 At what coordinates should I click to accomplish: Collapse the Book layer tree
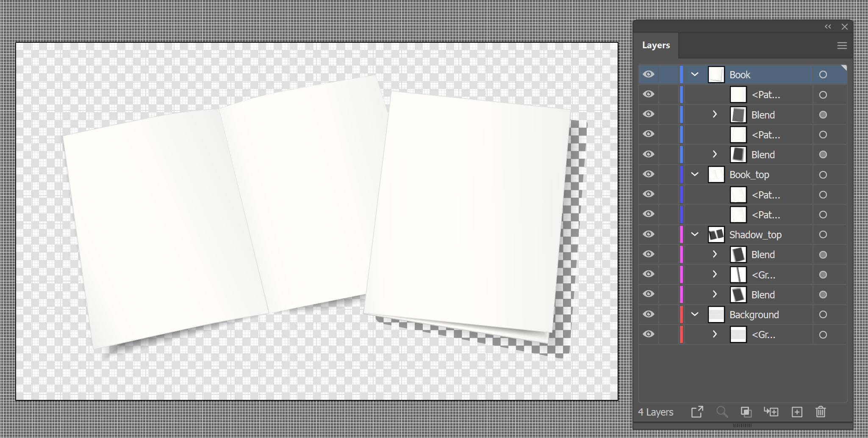point(694,74)
